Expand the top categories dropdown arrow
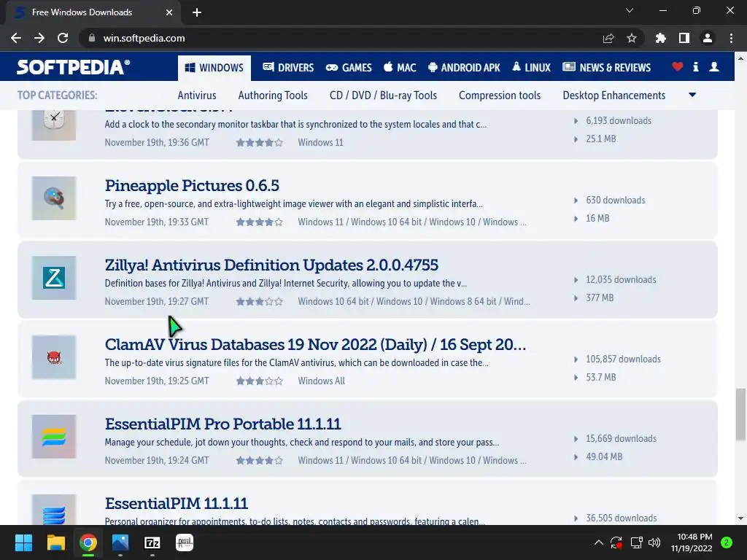Image resolution: width=747 pixels, height=560 pixels. (x=692, y=95)
